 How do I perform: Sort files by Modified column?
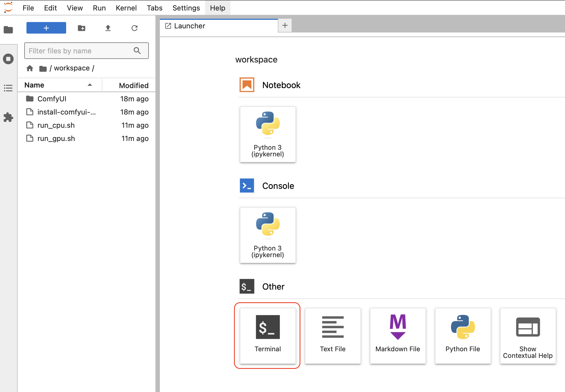pyautogui.click(x=133, y=85)
